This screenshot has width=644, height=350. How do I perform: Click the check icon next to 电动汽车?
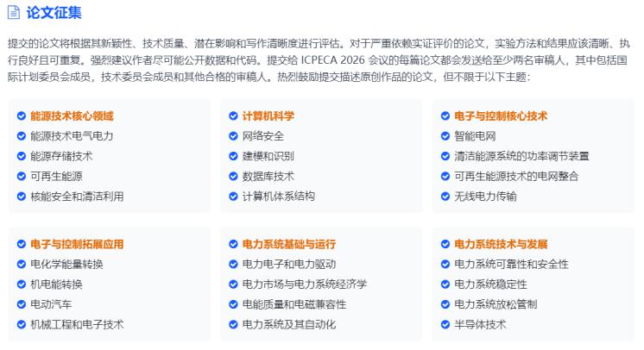(x=22, y=304)
